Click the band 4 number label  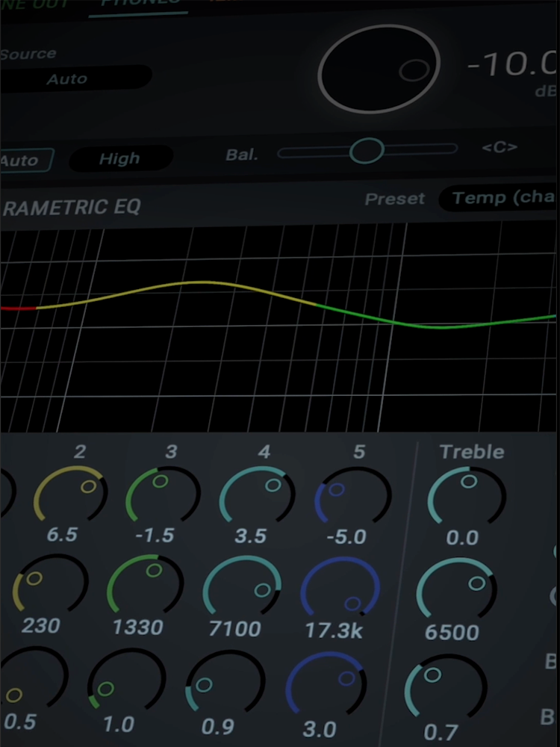tap(264, 451)
